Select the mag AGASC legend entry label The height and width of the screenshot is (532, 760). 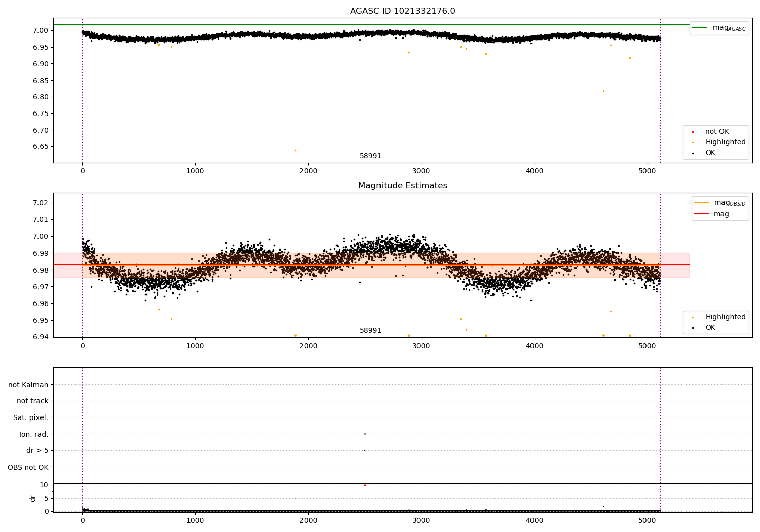[x=729, y=28]
